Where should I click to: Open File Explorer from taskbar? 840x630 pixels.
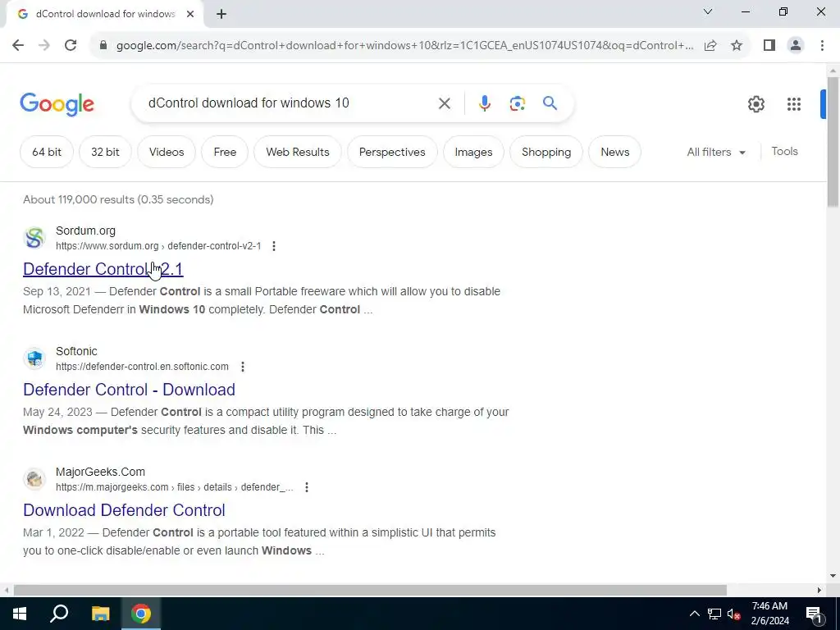[100, 614]
